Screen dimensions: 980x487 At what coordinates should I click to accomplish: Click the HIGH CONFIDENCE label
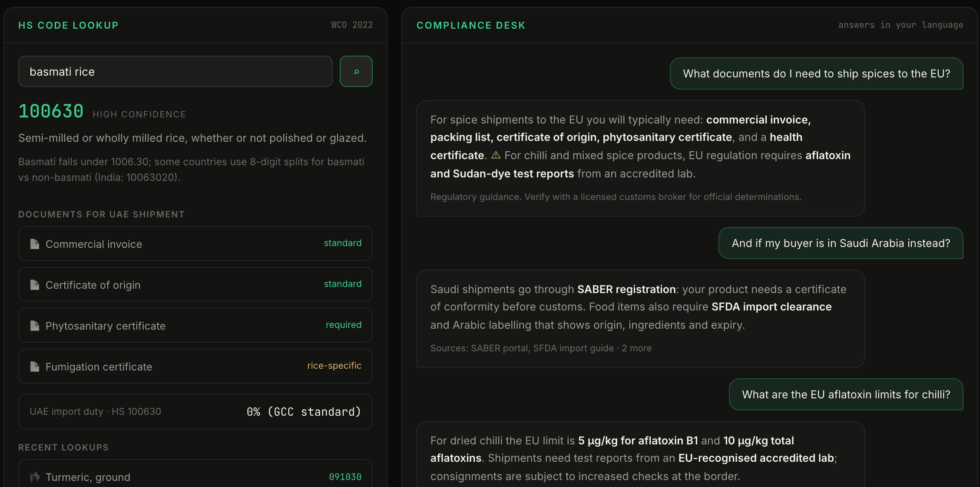[139, 114]
